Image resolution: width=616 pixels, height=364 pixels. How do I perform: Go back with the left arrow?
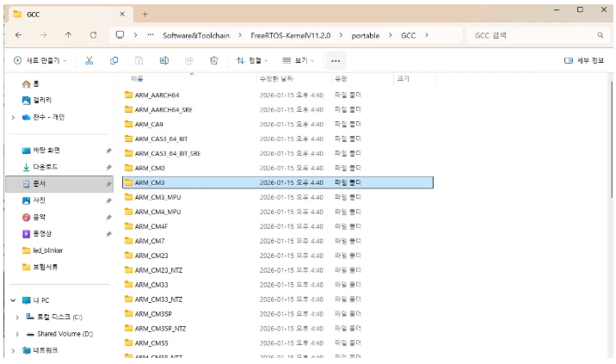tap(18, 35)
